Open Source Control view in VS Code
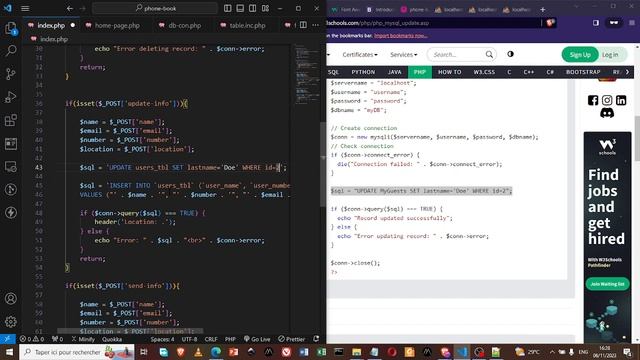The height and width of the screenshot is (360, 640). click(x=11, y=73)
